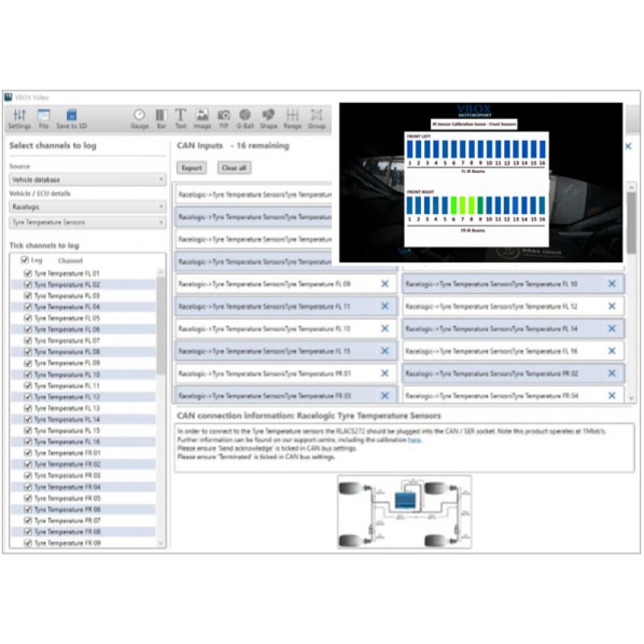Click the CAN inputs scroll down arrow

[x=631, y=398]
